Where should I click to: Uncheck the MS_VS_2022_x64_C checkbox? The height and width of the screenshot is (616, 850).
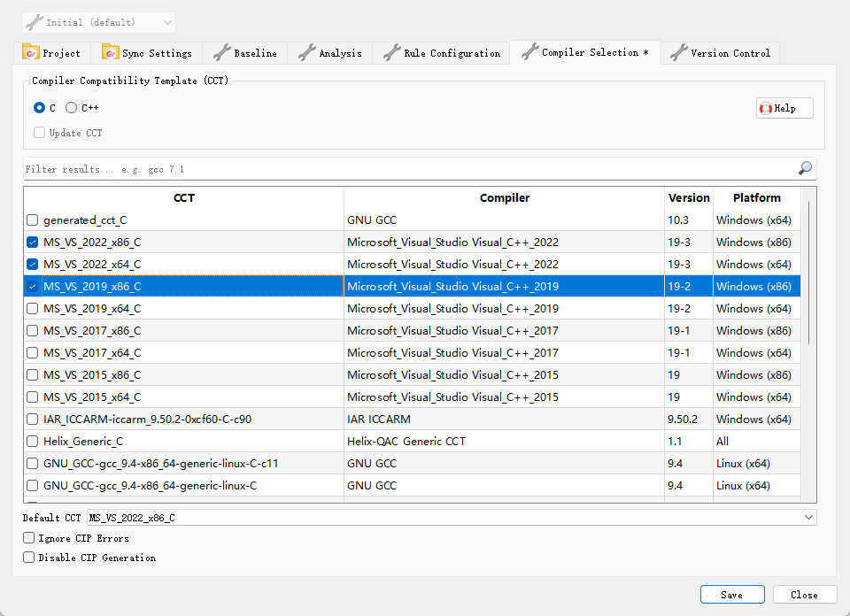tap(33, 265)
